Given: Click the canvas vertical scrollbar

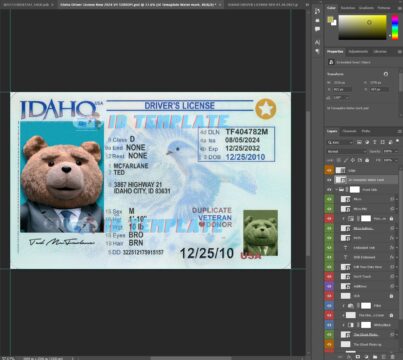Looking at the screenshot, I should coord(308,183).
